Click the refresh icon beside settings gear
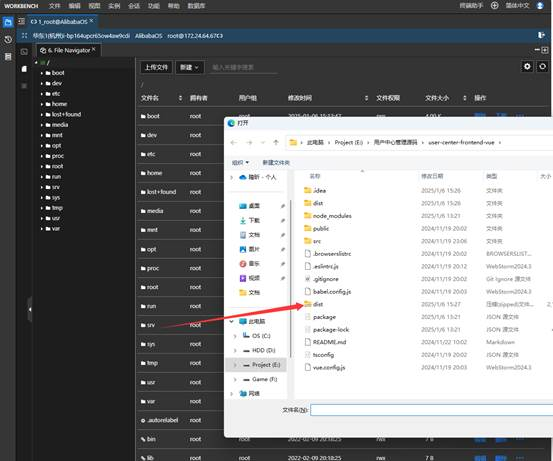Screen dimensions: 553x461 542,66
